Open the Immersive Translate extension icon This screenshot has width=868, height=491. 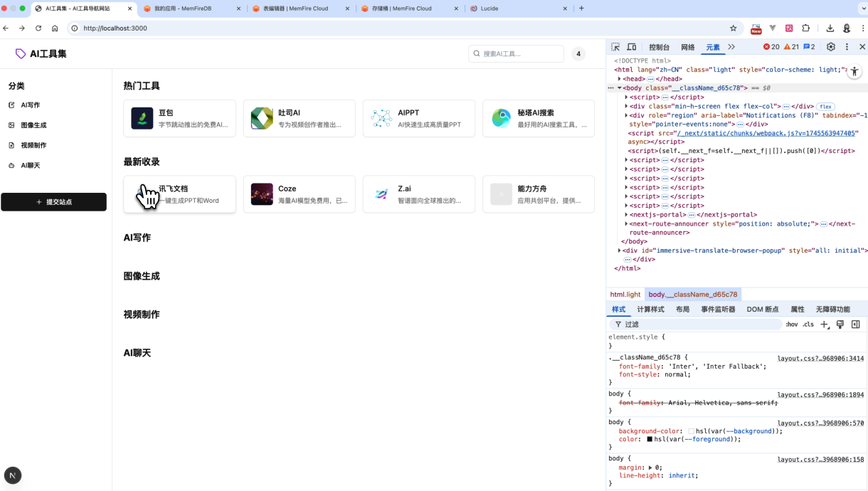789,28
